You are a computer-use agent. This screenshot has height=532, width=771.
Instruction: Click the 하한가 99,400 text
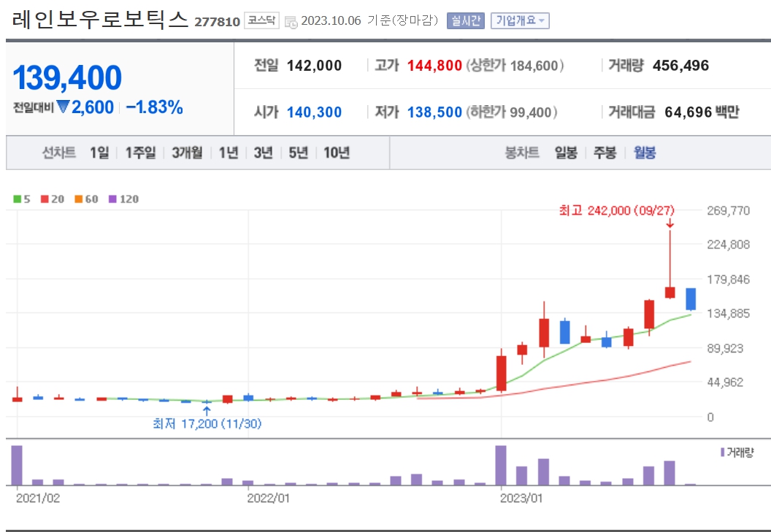(x=511, y=112)
